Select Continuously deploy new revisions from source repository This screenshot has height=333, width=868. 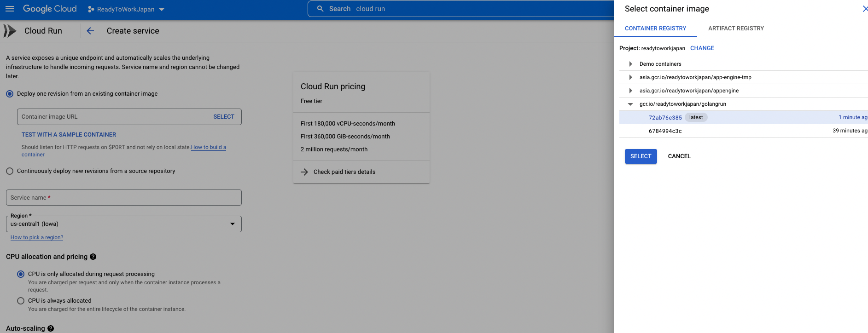coord(10,171)
